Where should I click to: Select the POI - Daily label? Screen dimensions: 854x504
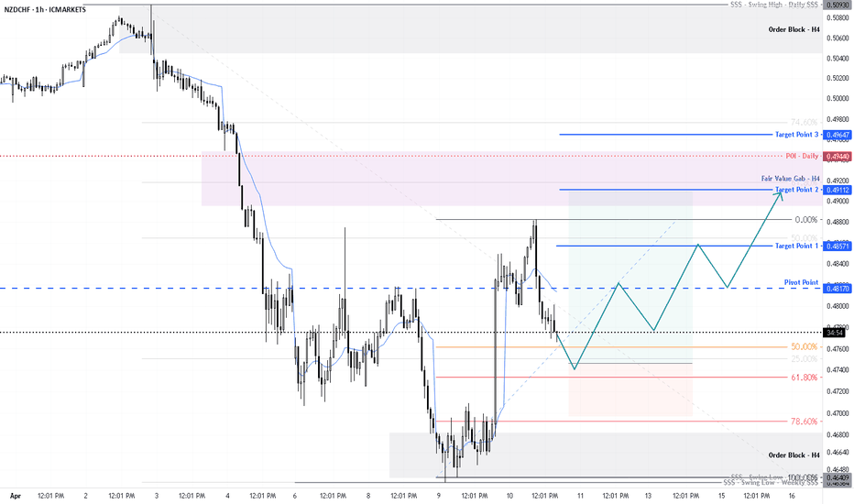[803, 156]
